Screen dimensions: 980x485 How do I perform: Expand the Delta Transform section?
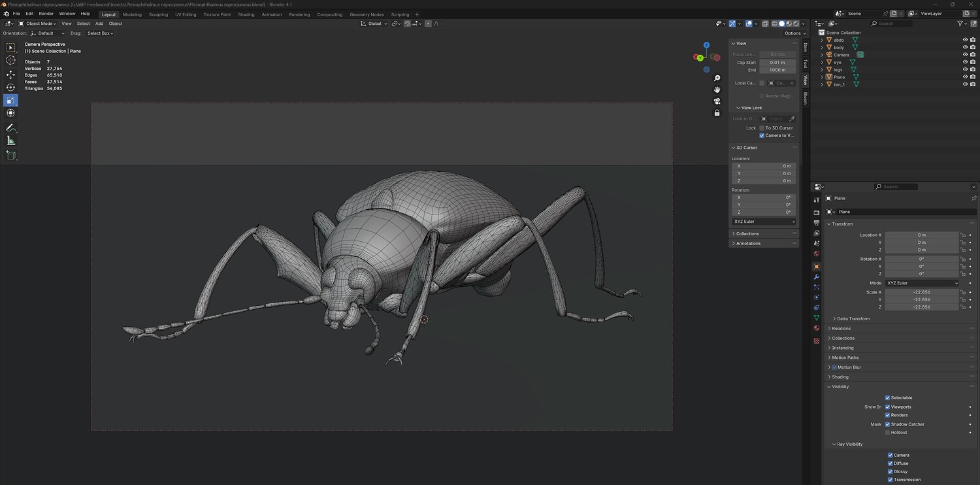(853, 319)
